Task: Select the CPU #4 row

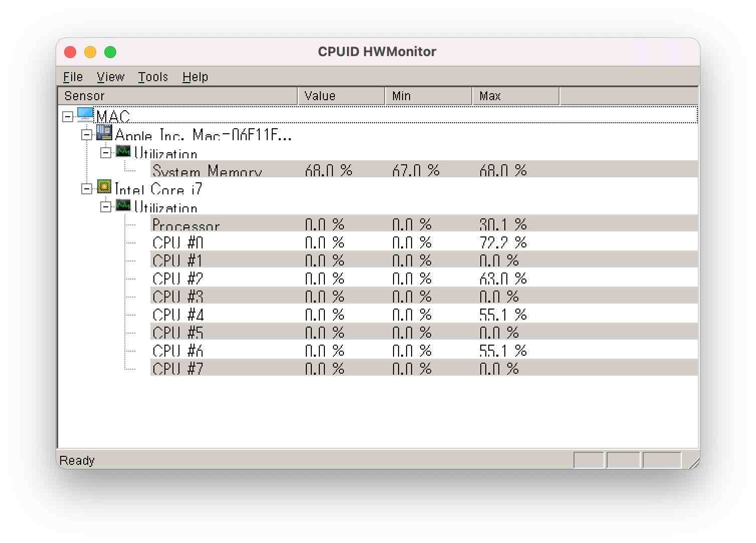Action: click(424, 314)
